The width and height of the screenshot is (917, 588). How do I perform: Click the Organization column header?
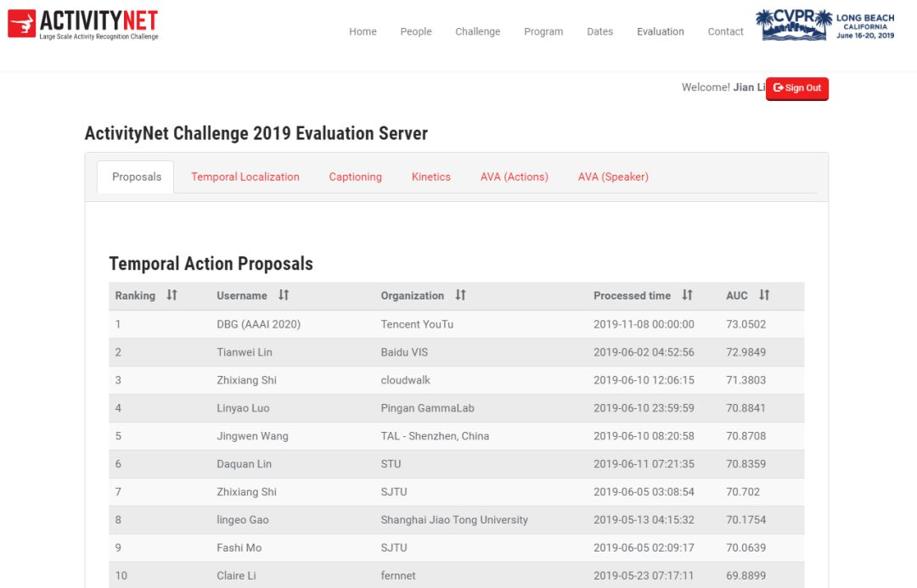pyautogui.click(x=413, y=296)
